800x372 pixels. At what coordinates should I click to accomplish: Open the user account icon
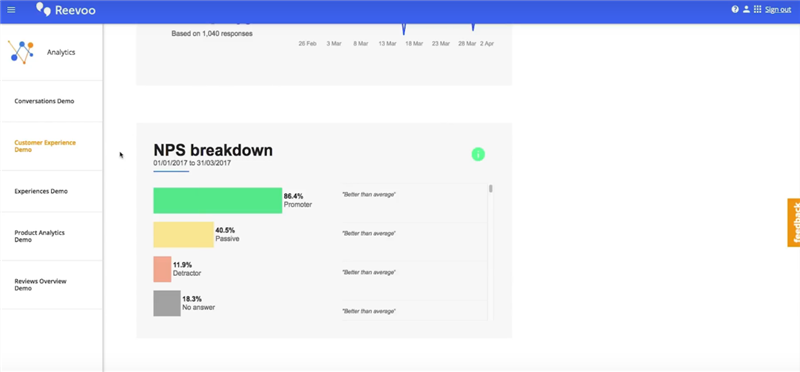[746, 9]
